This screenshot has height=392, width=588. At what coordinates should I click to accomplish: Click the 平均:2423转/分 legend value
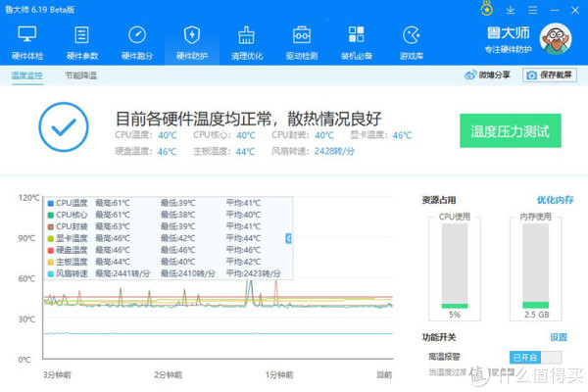click(254, 273)
